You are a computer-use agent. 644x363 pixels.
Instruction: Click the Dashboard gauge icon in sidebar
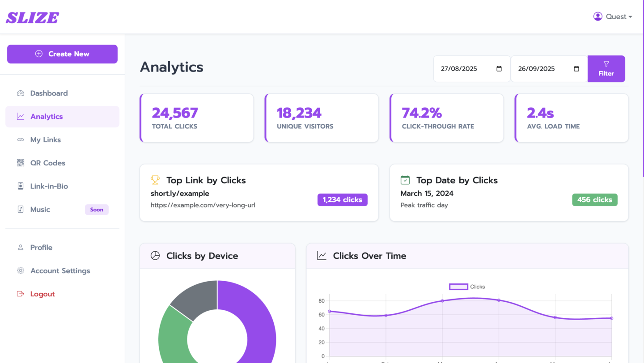pyautogui.click(x=21, y=93)
